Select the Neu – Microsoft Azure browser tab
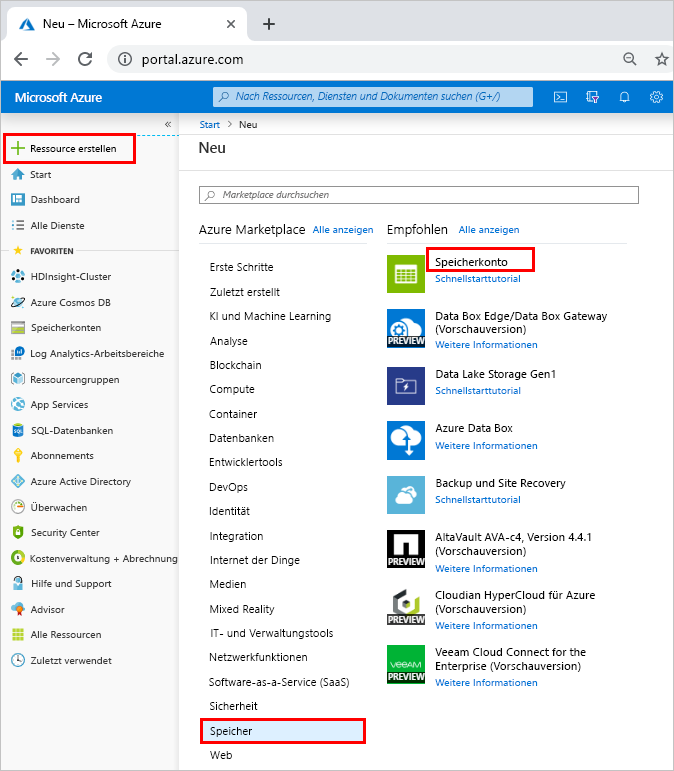Screen dimensions: 674x771 (127, 24)
